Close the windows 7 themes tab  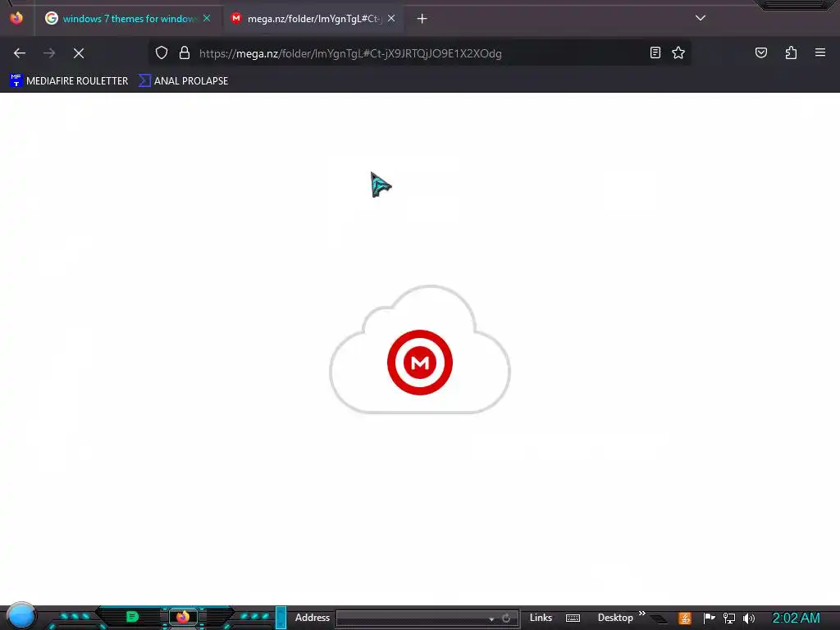click(207, 19)
